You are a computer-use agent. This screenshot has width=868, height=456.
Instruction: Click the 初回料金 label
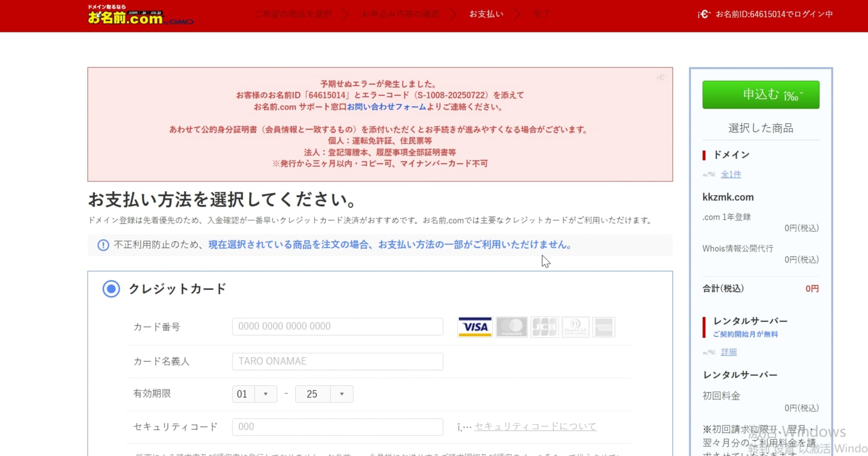(721, 396)
